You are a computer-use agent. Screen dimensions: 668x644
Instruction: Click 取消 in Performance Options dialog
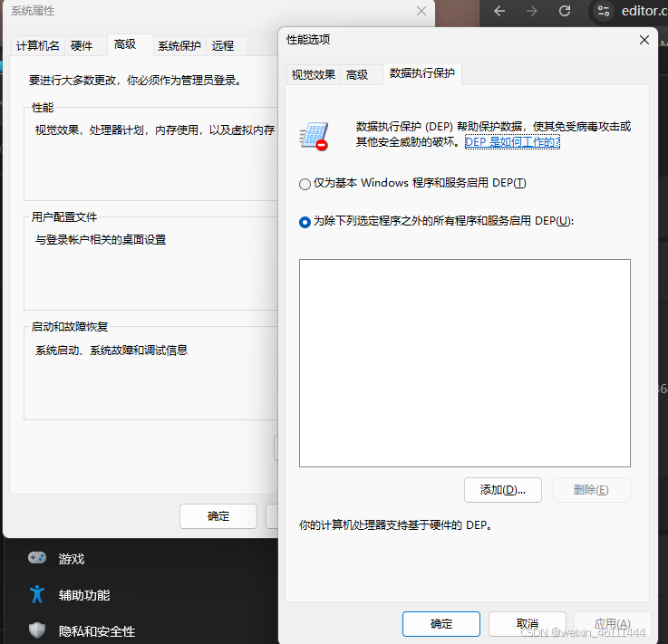[x=528, y=624]
